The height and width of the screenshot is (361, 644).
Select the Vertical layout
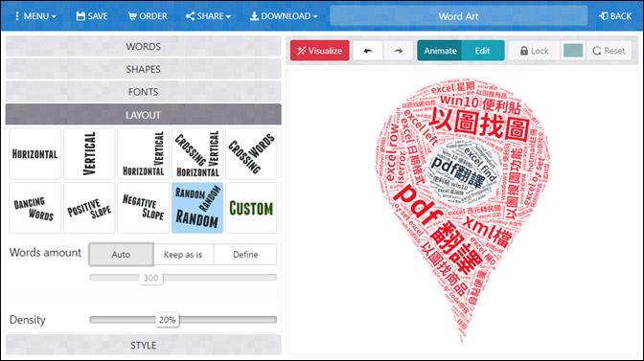click(89, 154)
